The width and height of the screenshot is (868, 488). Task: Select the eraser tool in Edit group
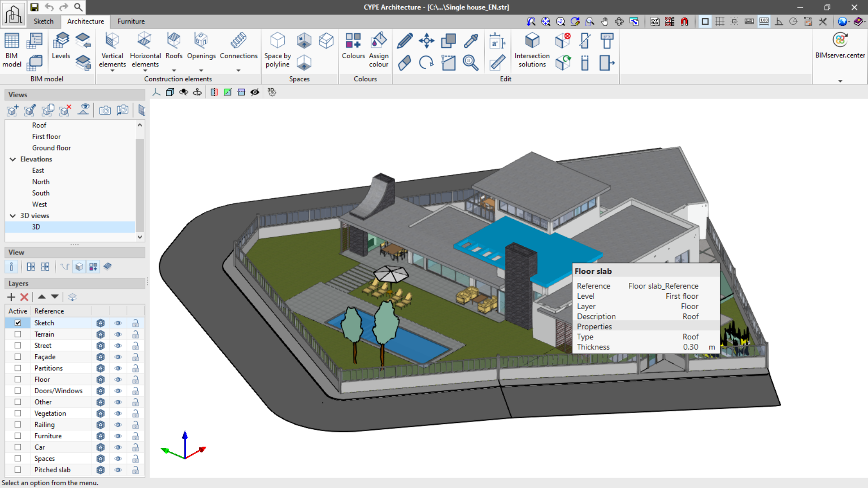405,62
